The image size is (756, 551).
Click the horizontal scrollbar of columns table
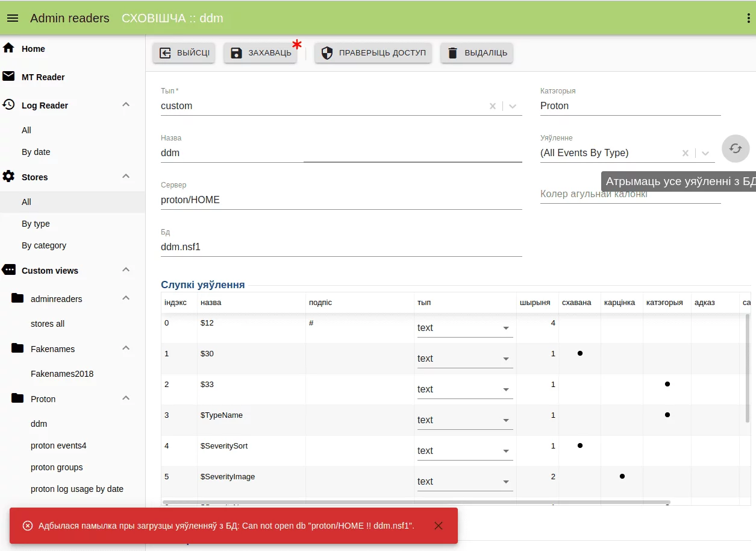click(416, 502)
